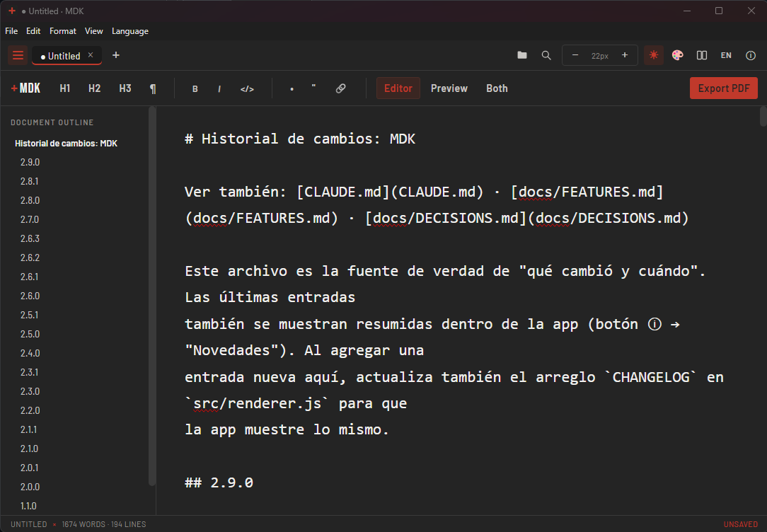
Task: Insert inline code formatting
Action: [247, 88]
